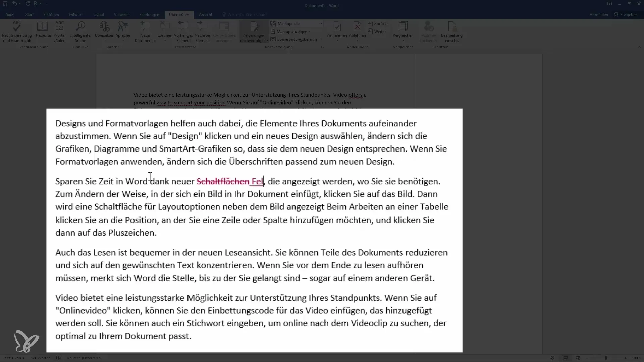Click the zoom in plus button
Screen dimensions: 644x362
coord(625,358)
